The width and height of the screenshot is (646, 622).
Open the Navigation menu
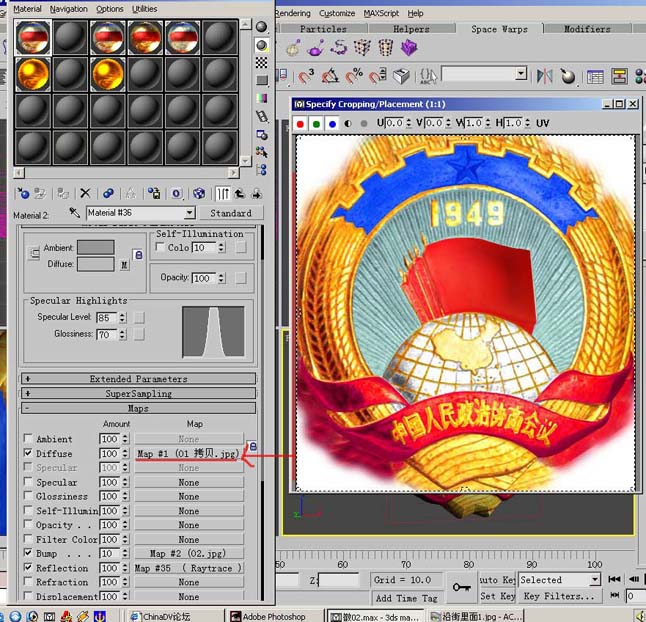[68, 9]
